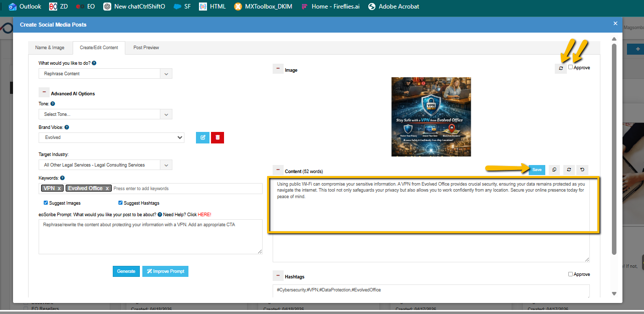
Task: Delete the Evolved brand voice
Action: (218, 137)
